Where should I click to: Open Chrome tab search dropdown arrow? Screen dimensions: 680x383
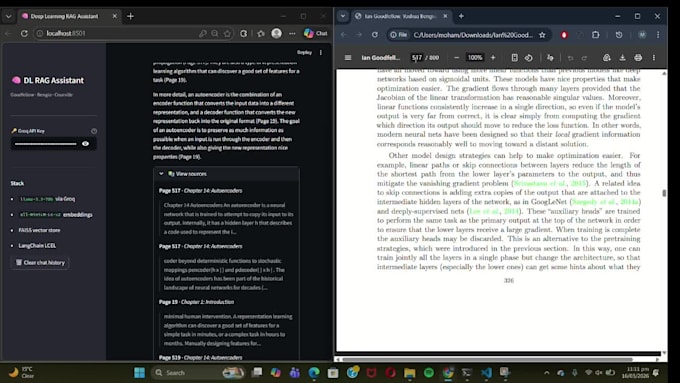[343, 16]
